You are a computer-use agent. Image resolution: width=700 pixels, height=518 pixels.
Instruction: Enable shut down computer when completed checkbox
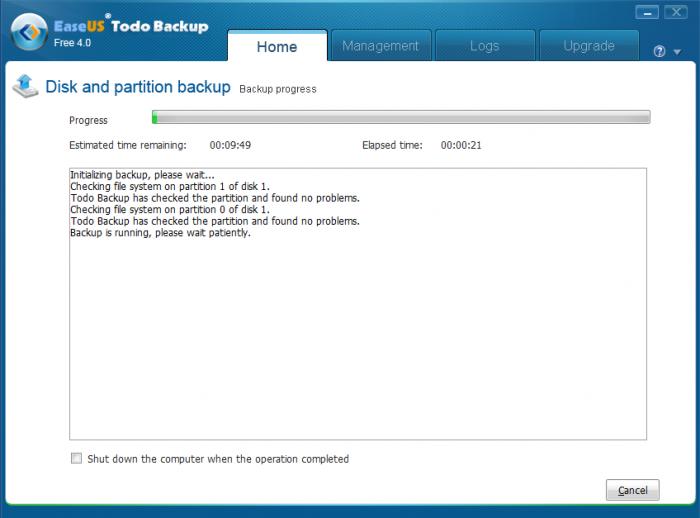(x=76, y=458)
